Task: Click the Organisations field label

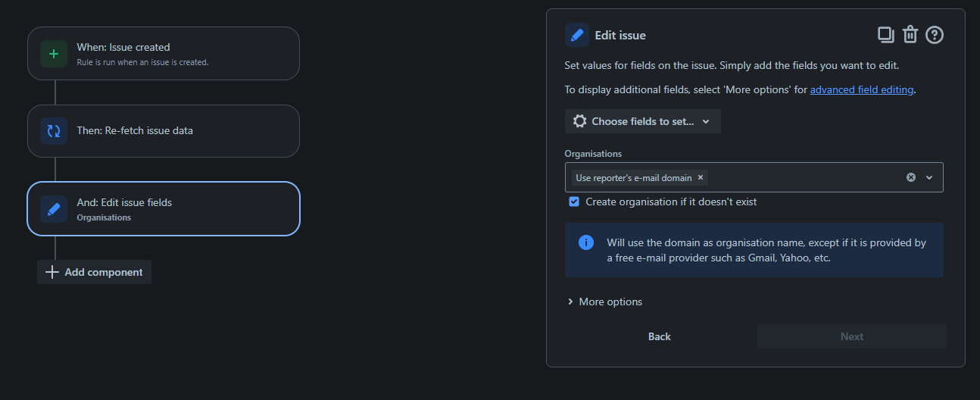Action: [593, 154]
